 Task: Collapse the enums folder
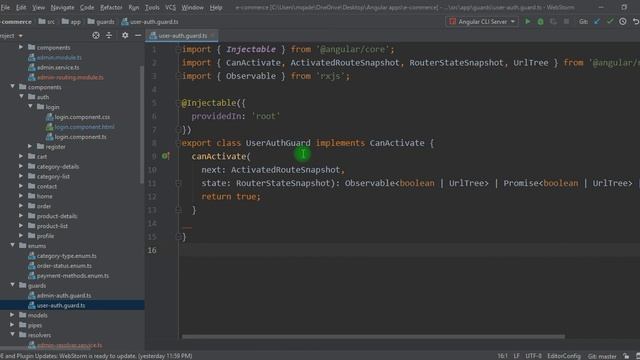click(12, 245)
